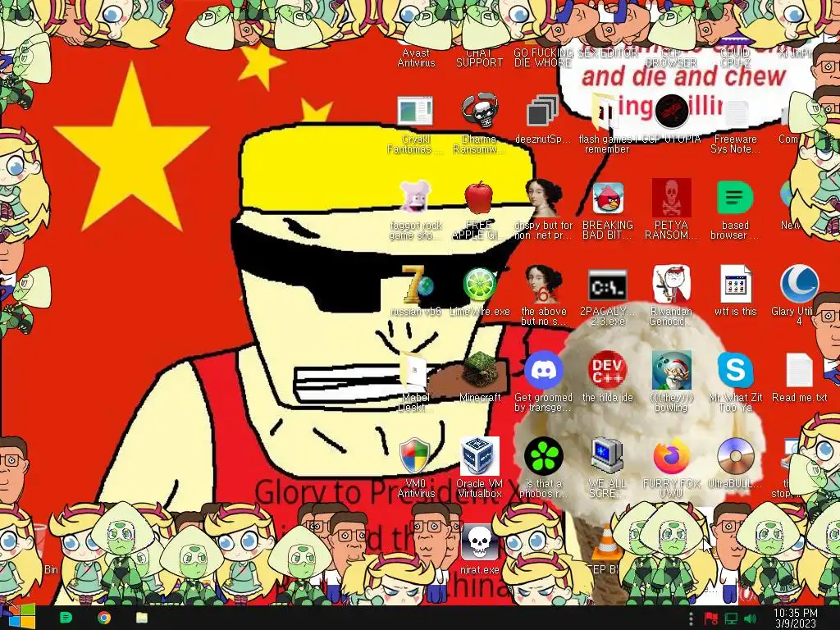This screenshot has width=840, height=630.
Task: Launch Glary Utilities 4 icon
Action: tap(799, 284)
